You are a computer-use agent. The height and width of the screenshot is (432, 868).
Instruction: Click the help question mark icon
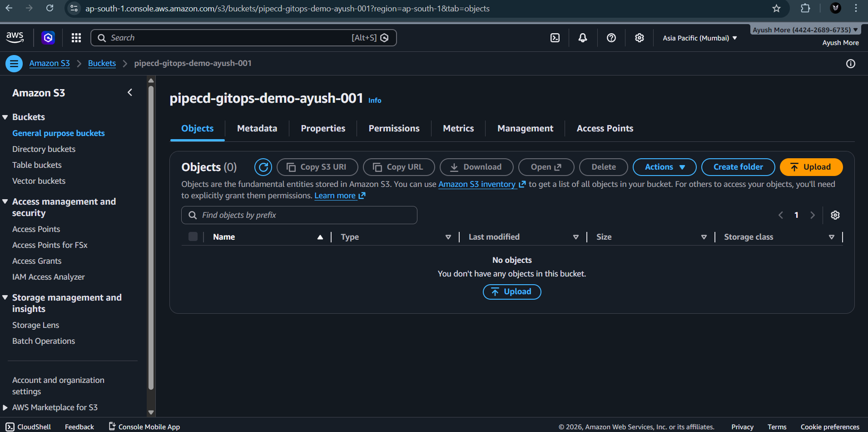tap(611, 38)
